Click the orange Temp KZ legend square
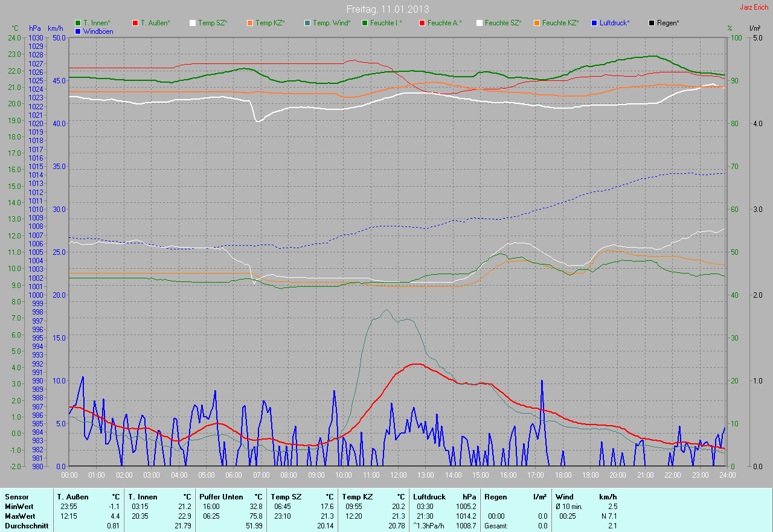773x532 pixels. pos(250,23)
